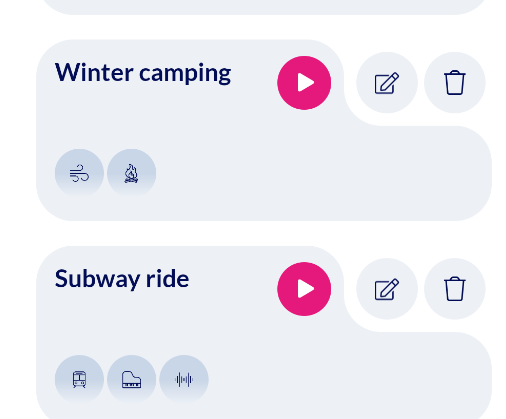This screenshot has width=506, height=419.
Task: Edit the Subway ride preset
Action: tap(387, 289)
